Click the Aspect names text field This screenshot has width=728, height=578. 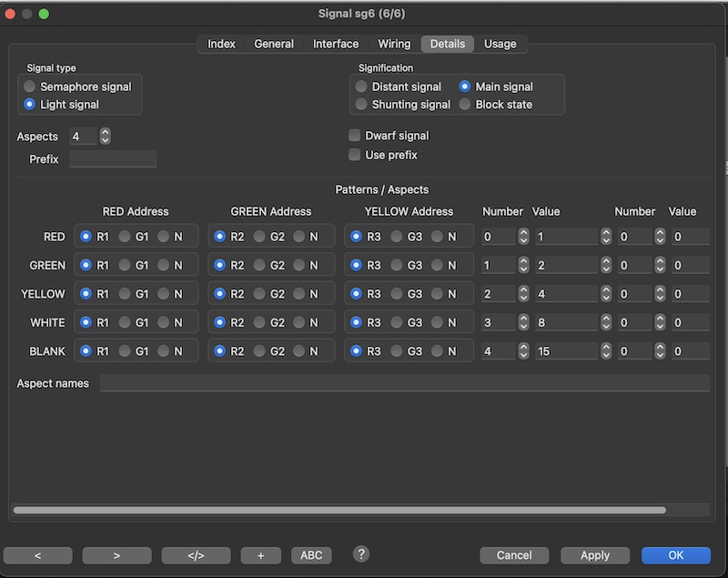(404, 383)
